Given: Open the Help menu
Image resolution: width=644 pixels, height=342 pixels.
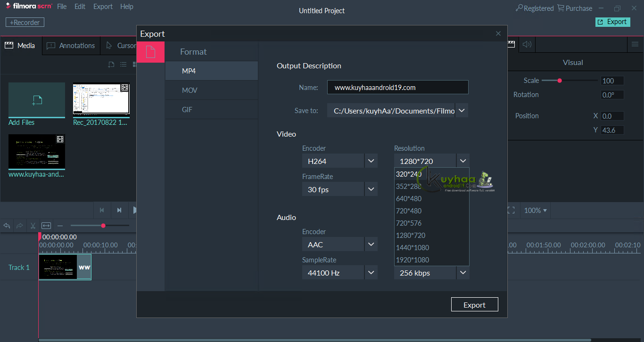Looking at the screenshot, I should (127, 7).
